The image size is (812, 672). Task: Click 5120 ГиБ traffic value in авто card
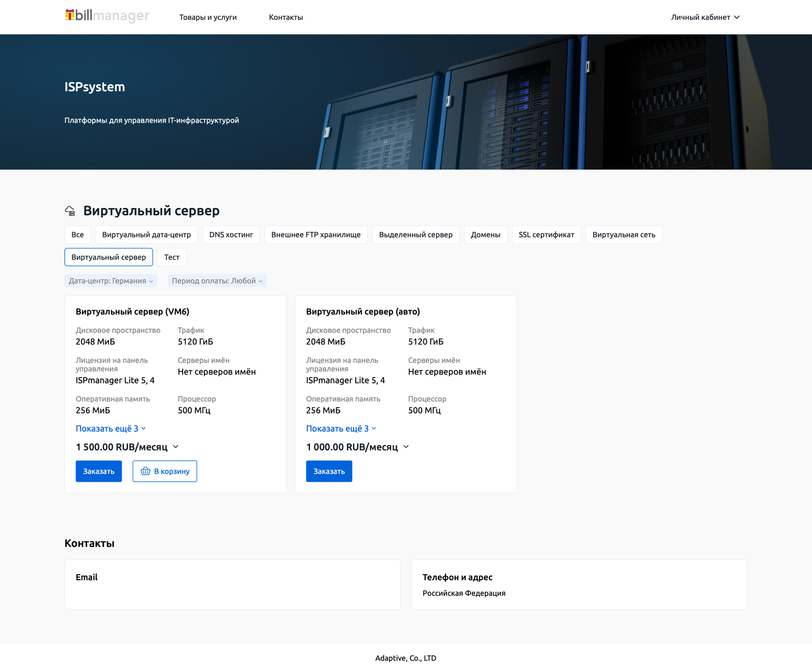(x=426, y=341)
